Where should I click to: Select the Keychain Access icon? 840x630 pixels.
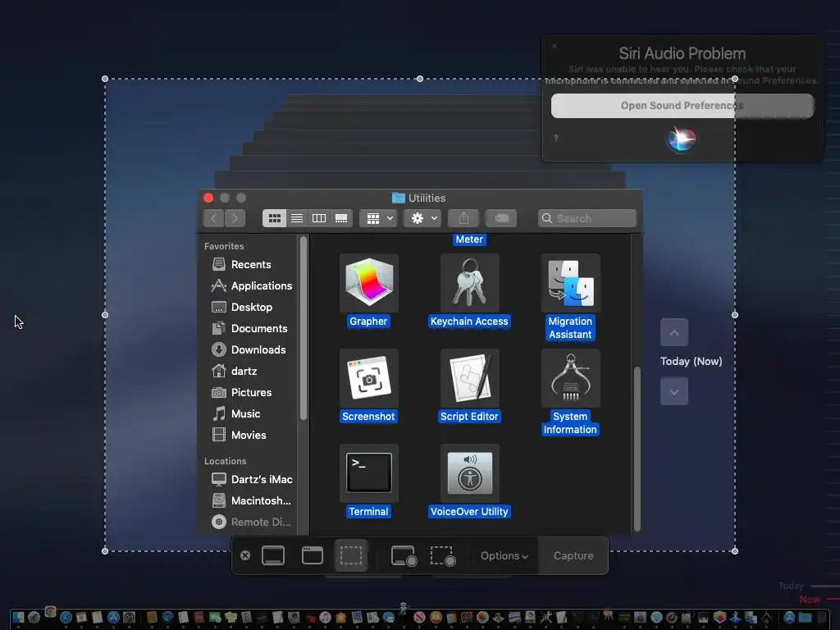click(469, 283)
